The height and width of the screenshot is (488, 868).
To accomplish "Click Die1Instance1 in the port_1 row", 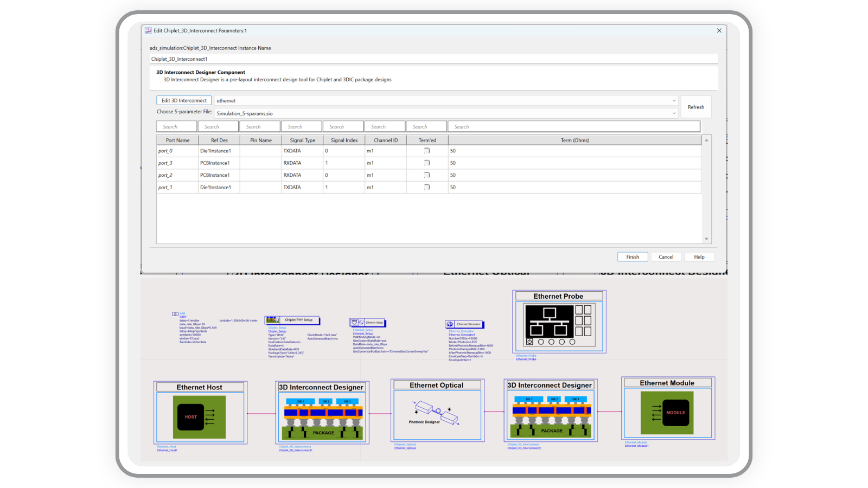I will 215,188.
